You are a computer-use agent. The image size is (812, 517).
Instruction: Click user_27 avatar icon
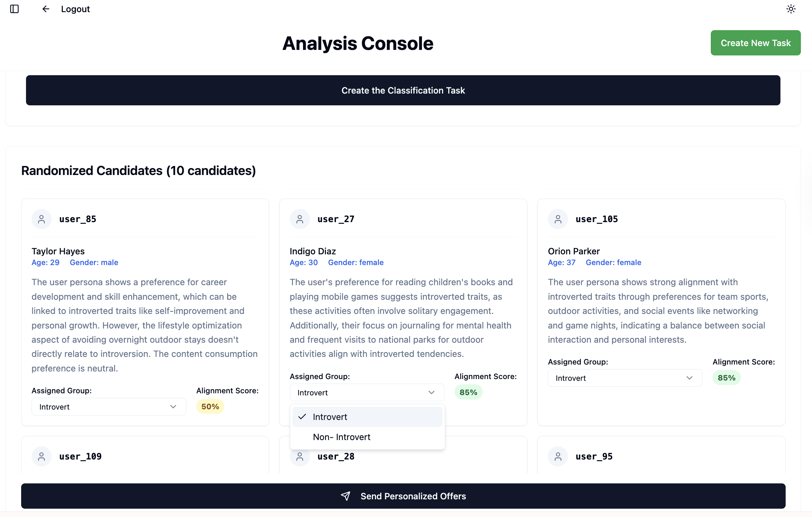coord(300,219)
